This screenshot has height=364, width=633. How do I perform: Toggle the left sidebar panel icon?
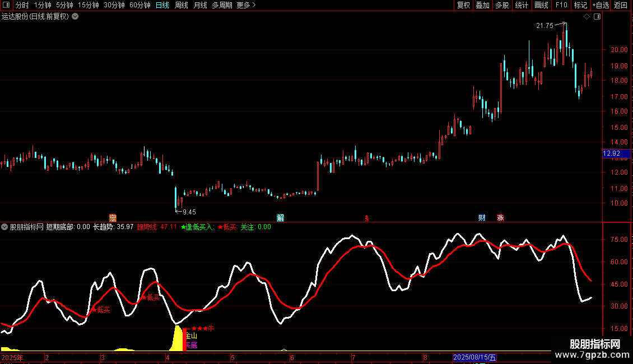pos(6,5)
